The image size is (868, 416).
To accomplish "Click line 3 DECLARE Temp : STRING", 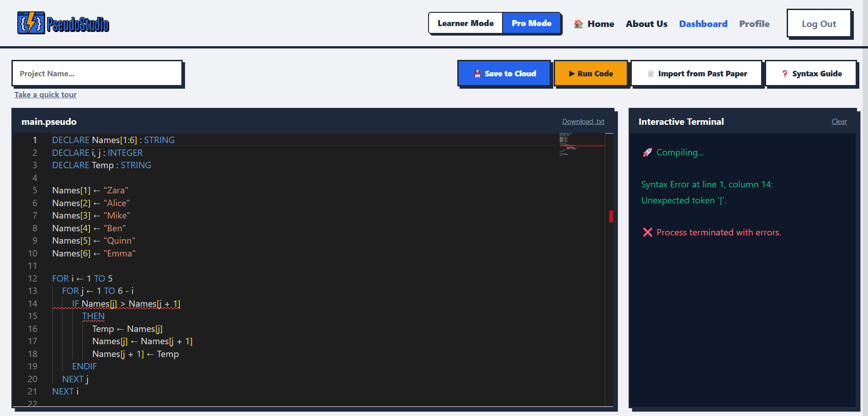I will tap(101, 165).
